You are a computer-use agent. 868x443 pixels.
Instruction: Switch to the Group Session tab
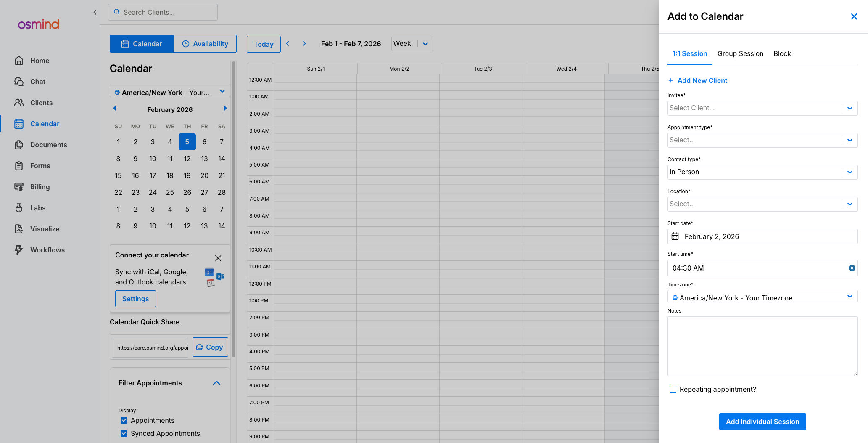[740, 54]
